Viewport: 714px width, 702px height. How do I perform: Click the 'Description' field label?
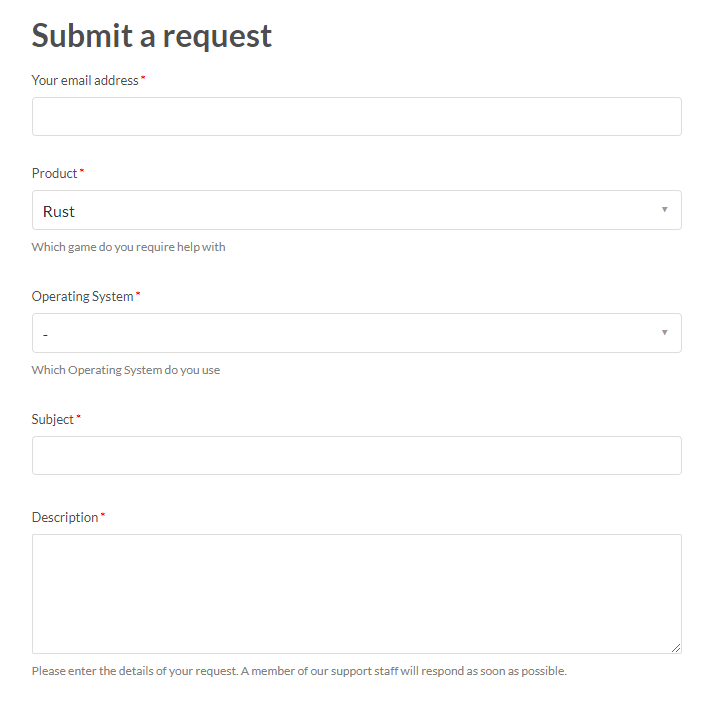coord(65,518)
